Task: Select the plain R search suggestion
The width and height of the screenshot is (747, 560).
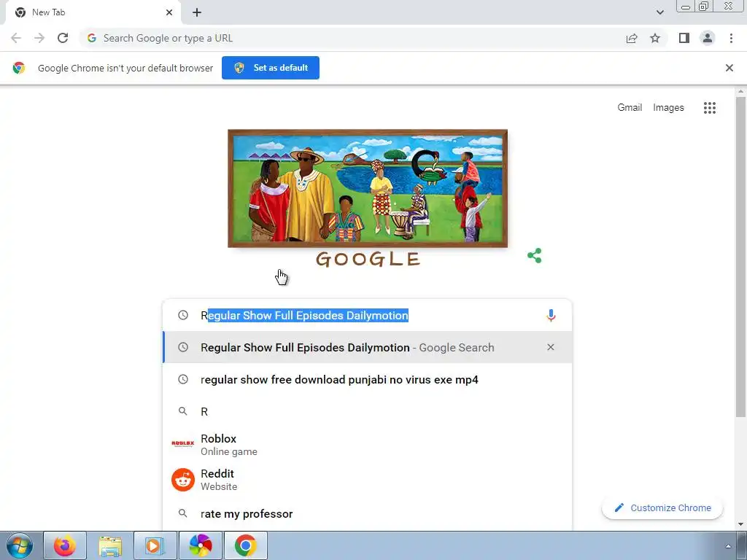Action: click(368, 411)
